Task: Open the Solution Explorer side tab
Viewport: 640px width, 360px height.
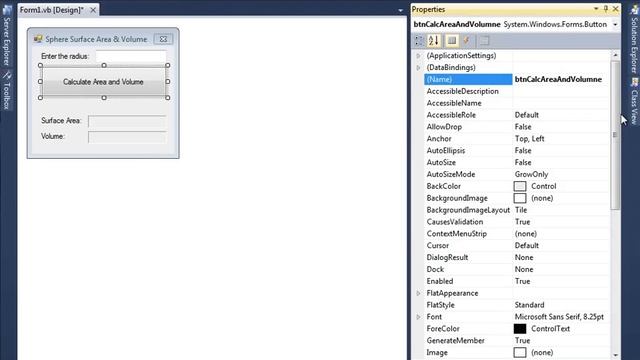Action: click(x=634, y=39)
